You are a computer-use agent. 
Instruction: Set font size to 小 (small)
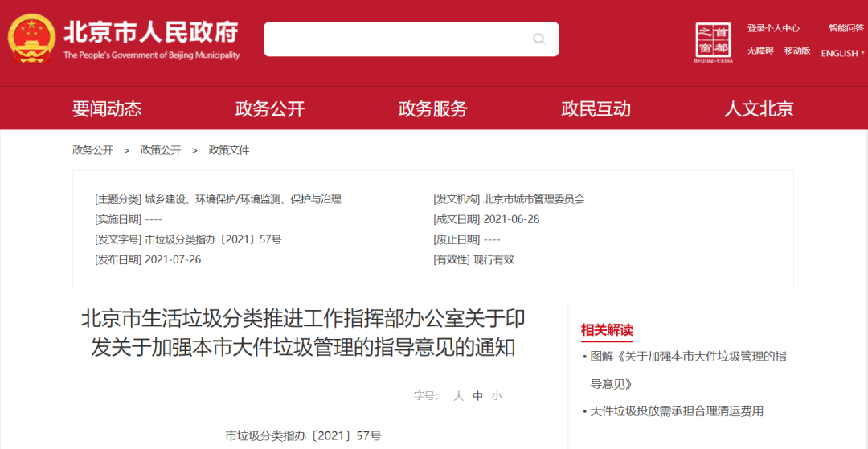pos(497,396)
